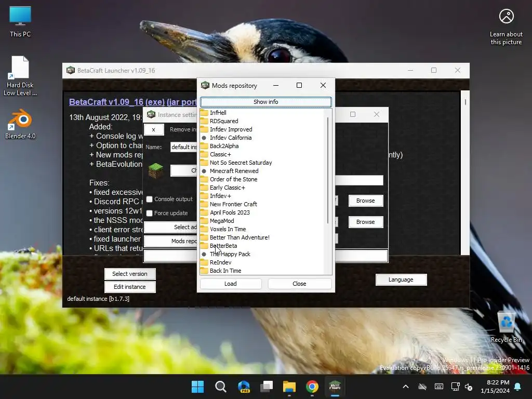Select Blender 4.0 desktop shortcut
The height and width of the screenshot is (399, 532).
click(x=20, y=125)
